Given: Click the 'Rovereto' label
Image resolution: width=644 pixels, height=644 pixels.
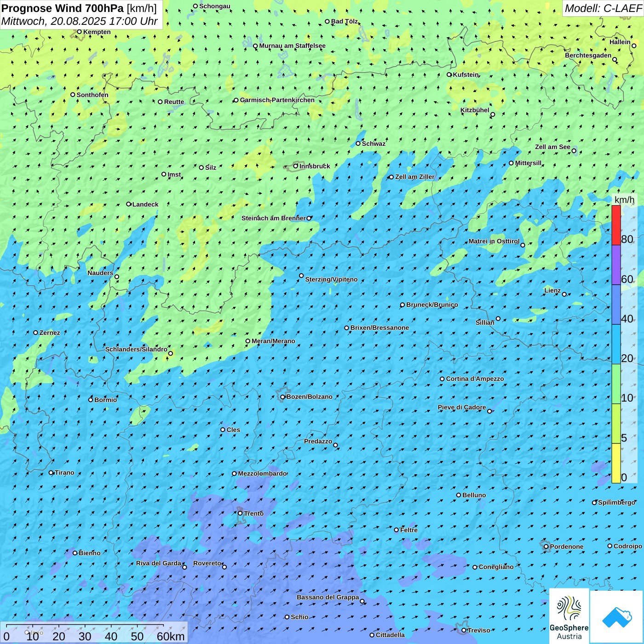Looking at the screenshot, I should (x=207, y=563).
